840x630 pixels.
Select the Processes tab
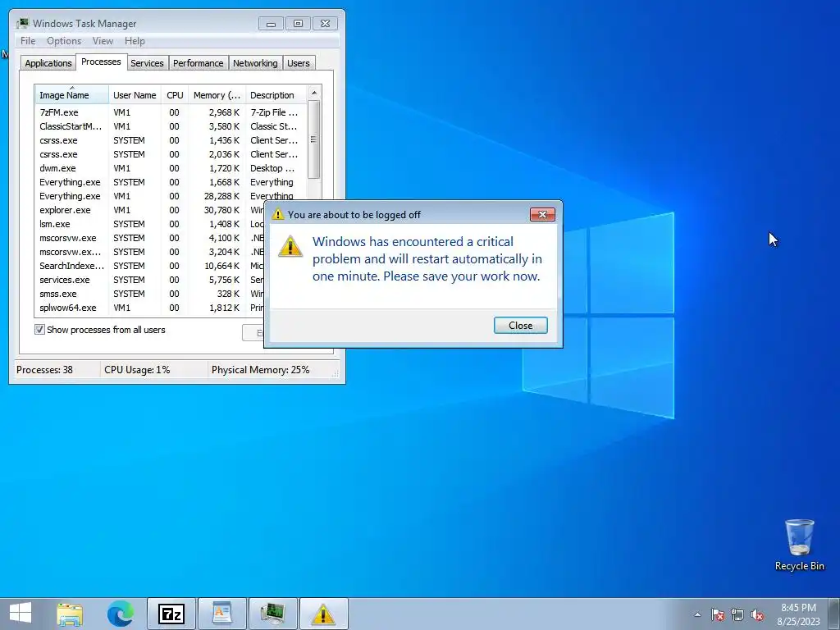101,62
